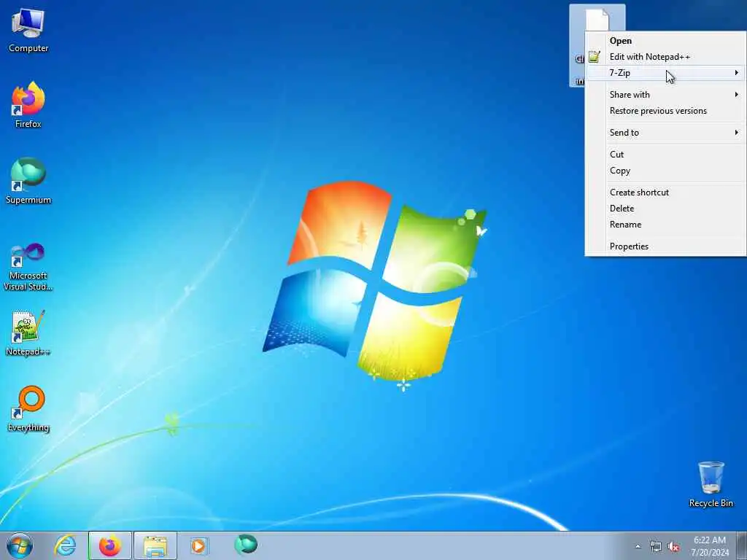
Task: Choose Delete from the context menu
Action: 665,209
